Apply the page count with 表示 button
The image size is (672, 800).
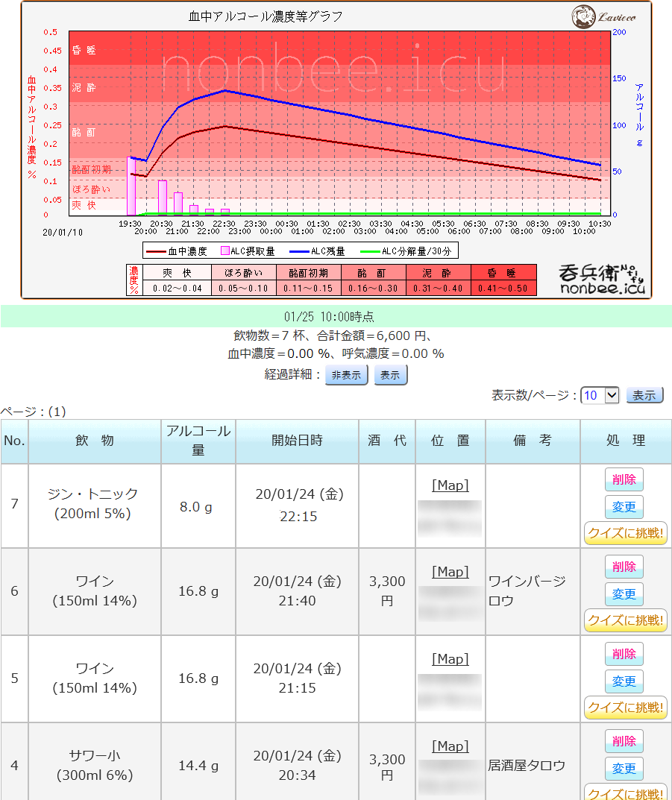pos(644,395)
